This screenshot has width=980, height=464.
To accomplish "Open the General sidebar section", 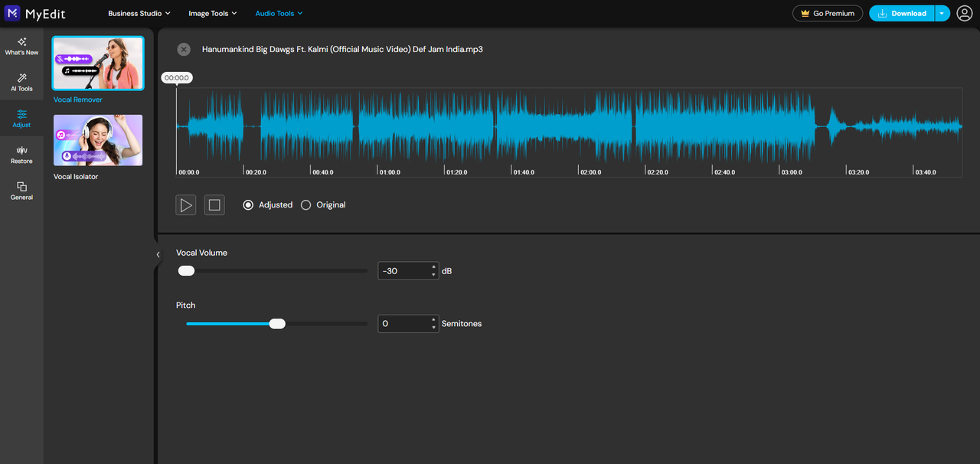I will coord(21,191).
